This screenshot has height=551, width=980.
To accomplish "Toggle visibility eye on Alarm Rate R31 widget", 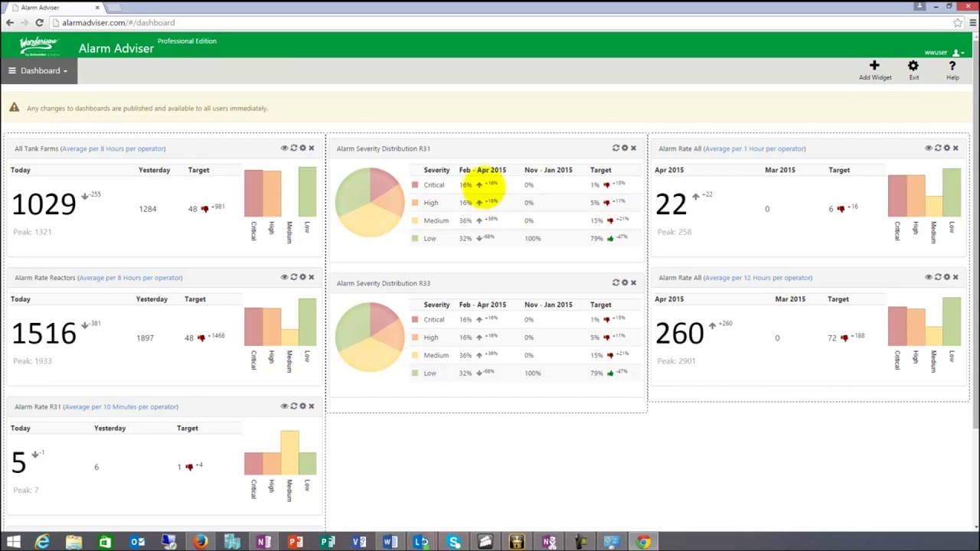I will (284, 406).
